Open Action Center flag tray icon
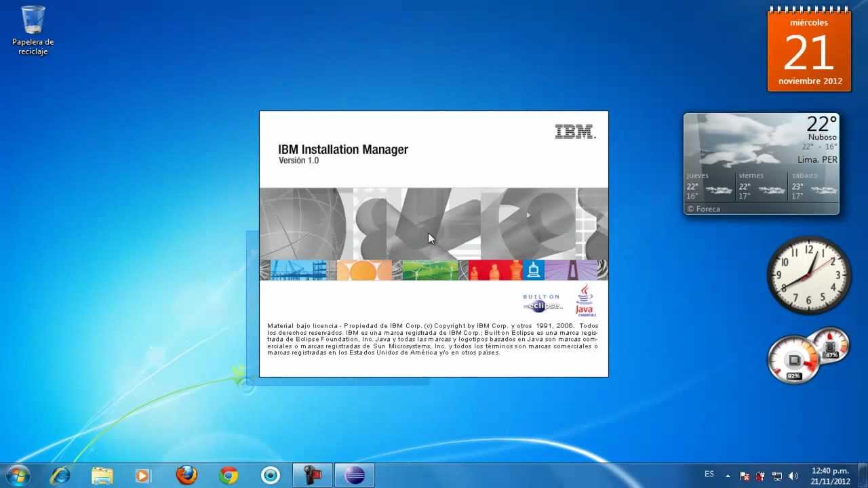This screenshot has width=868, height=488. [x=744, y=476]
